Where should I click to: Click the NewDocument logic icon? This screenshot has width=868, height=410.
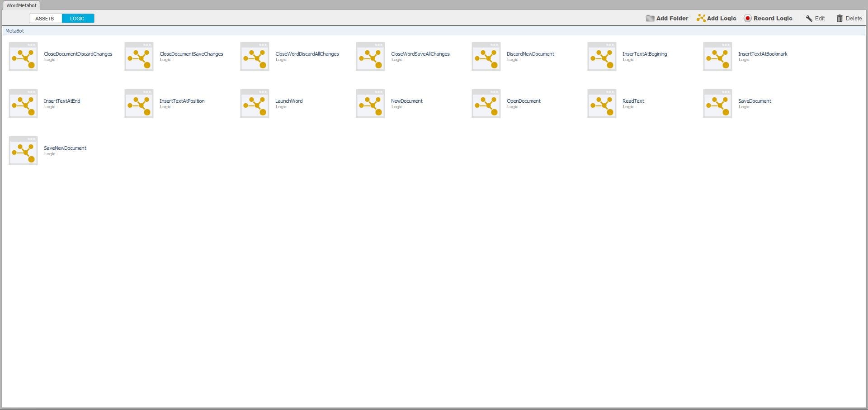coord(370,104)
